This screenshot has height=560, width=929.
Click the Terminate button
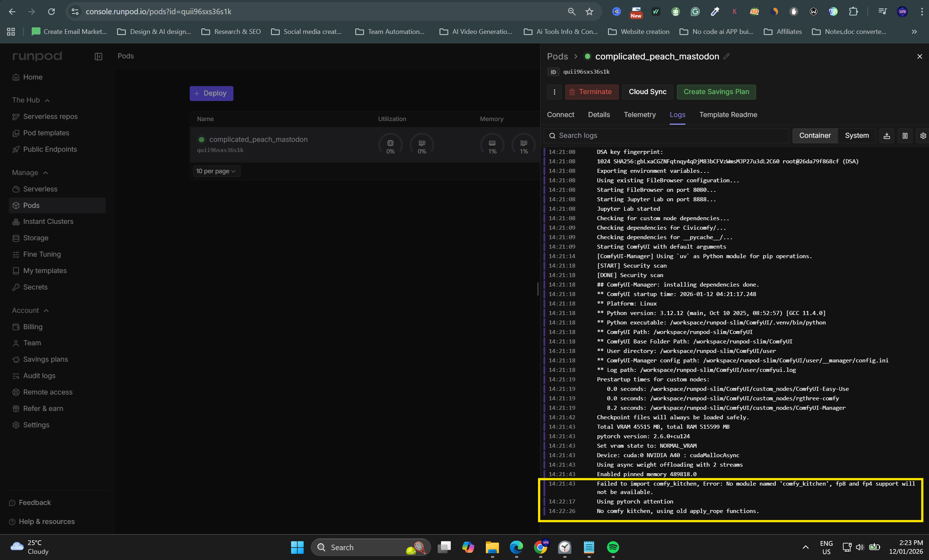point(591,92)
